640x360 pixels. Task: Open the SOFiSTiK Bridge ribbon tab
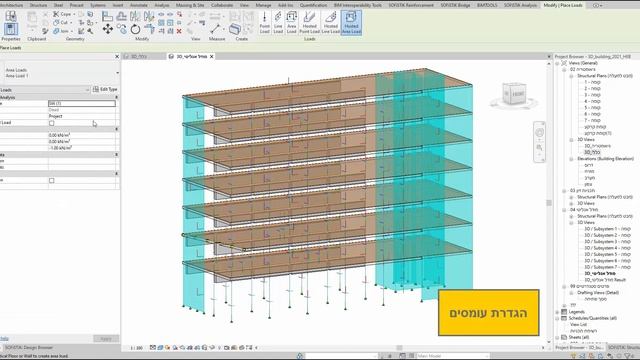(456, 5)
